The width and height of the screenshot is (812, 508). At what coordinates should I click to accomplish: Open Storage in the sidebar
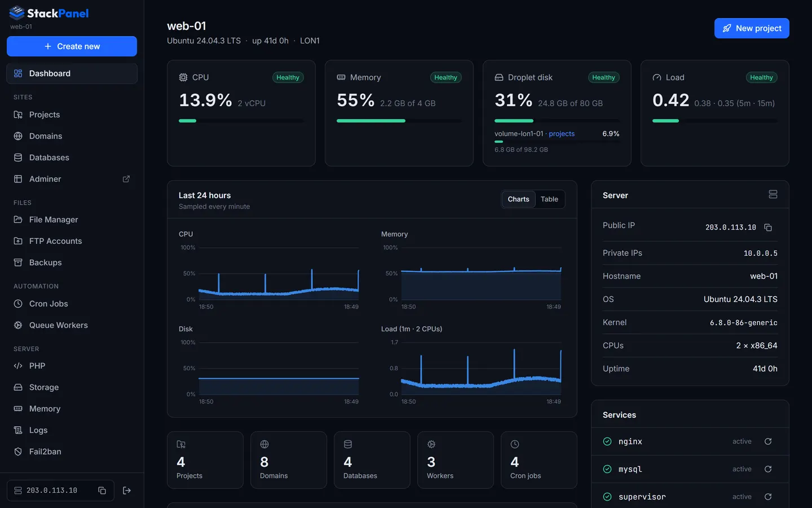(72, 387)
